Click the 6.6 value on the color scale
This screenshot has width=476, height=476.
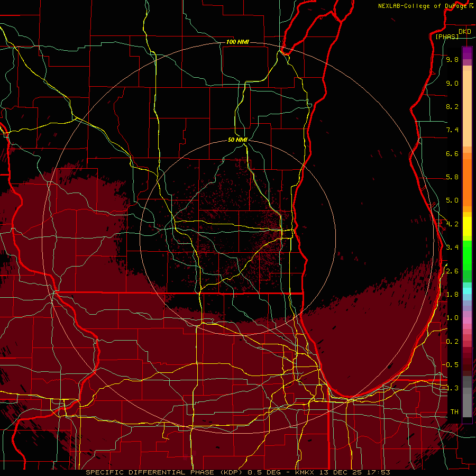click(452, 153)
